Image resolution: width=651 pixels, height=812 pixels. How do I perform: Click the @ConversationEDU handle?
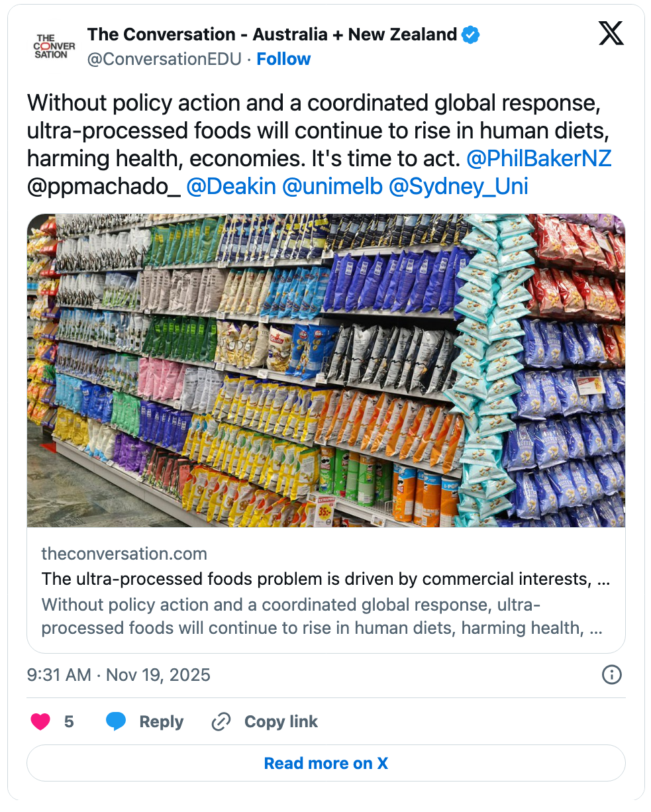tap(164, 59)
